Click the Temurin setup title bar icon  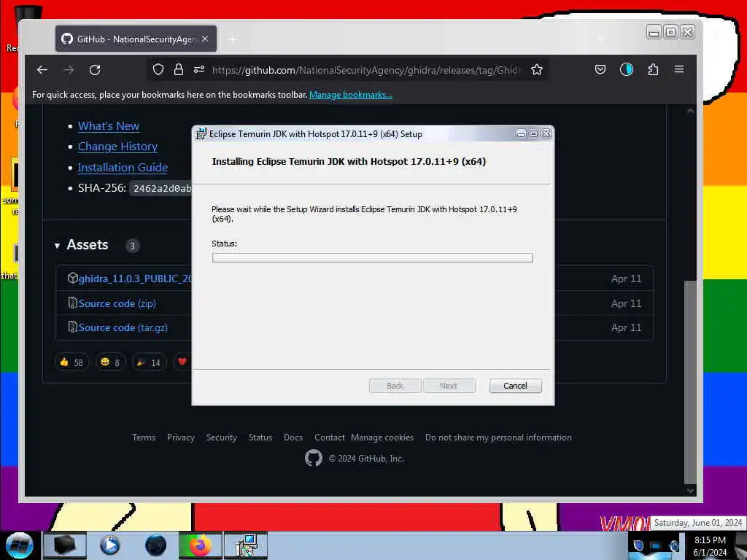click(x=201, y=134)
